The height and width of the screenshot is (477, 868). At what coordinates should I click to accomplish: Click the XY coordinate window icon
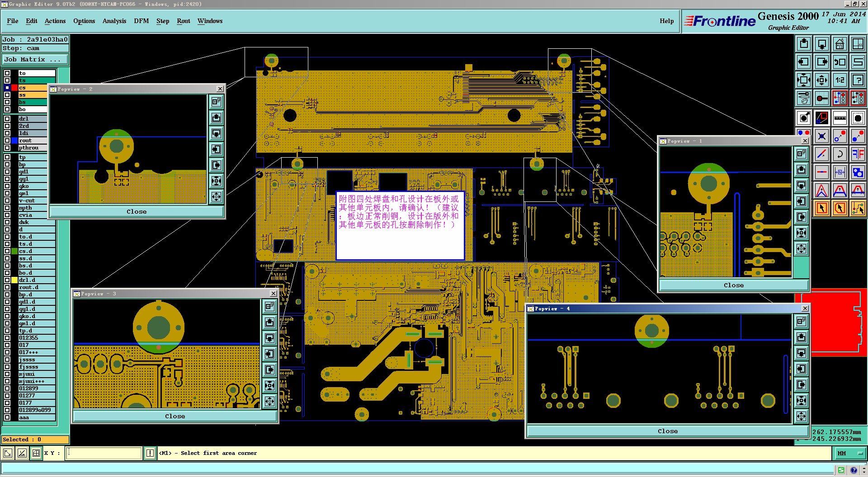858,44
